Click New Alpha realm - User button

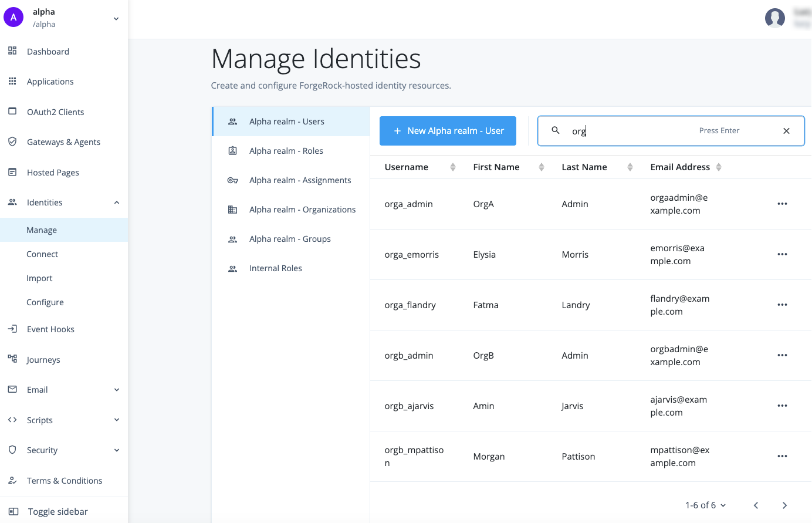(x=448, y=131)
